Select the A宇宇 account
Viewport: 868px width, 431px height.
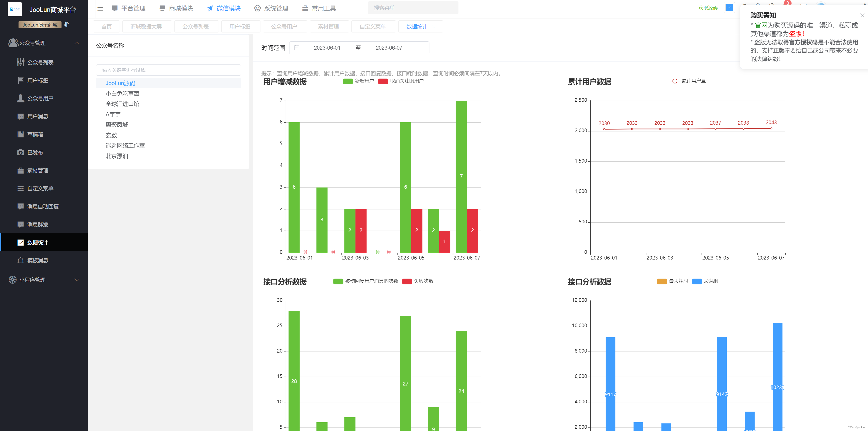click(169, 114)
